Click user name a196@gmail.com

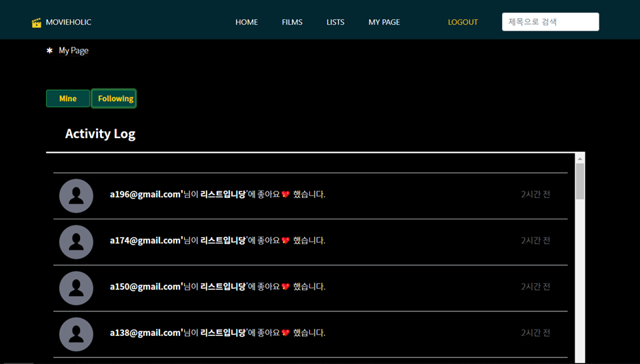[145, 194]
